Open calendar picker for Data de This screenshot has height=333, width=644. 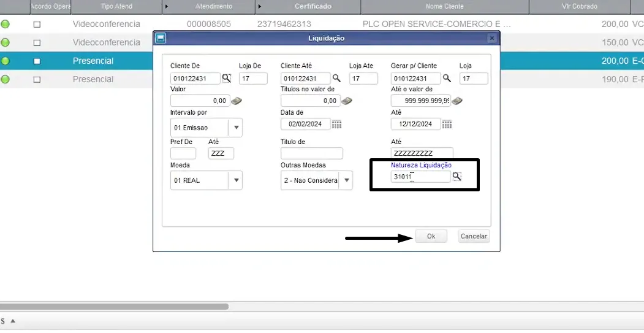pos(336,124)
